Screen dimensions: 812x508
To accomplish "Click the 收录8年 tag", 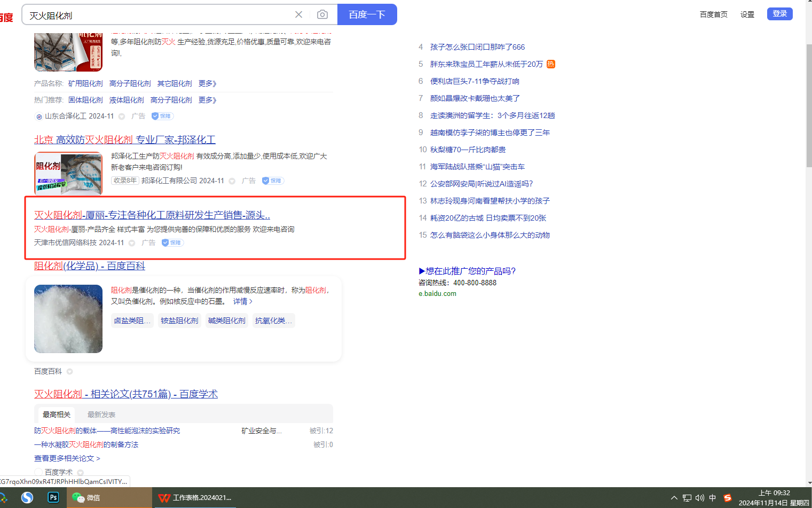I will pos(125,181).
